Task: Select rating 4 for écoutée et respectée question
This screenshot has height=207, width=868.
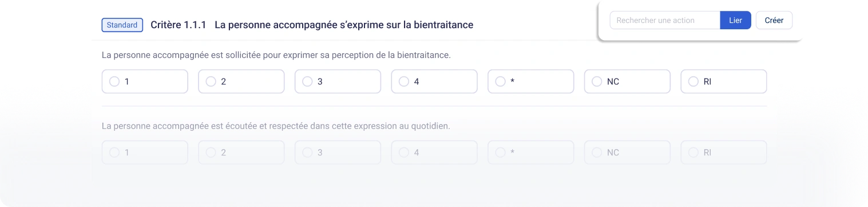Action: (x=434, y=153)
